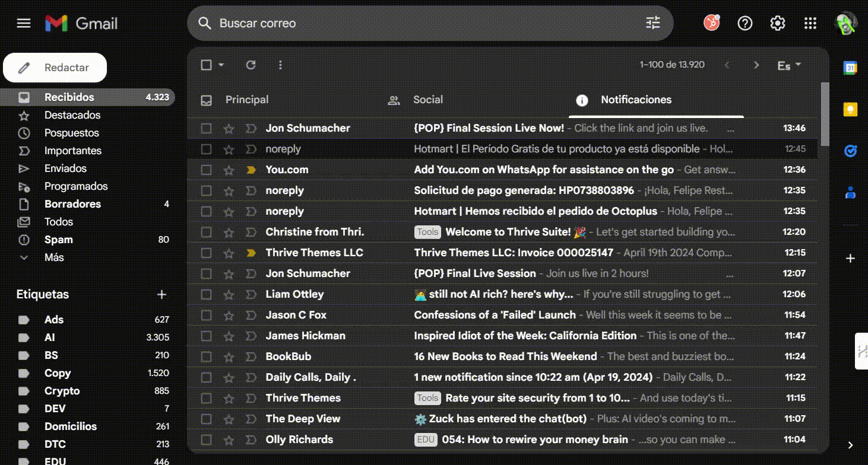The width and height of the screenshot is (868, 465).
Task: Open the input tools Es dropdown
Action: [x=789, y=65]
